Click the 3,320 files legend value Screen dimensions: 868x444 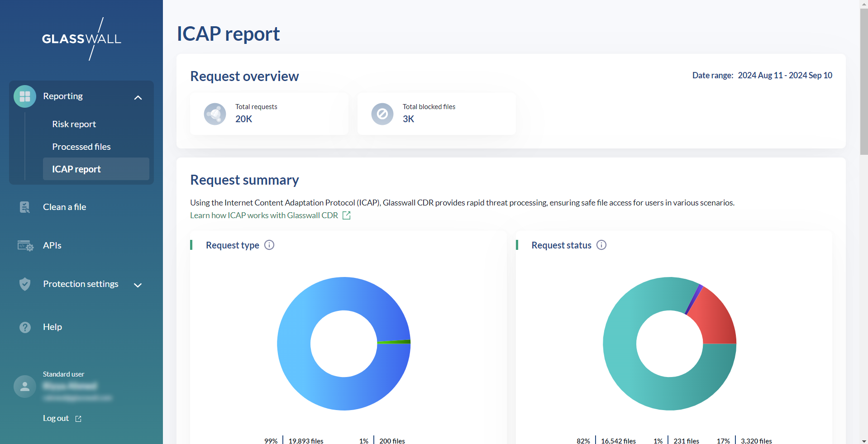(756, 441)
